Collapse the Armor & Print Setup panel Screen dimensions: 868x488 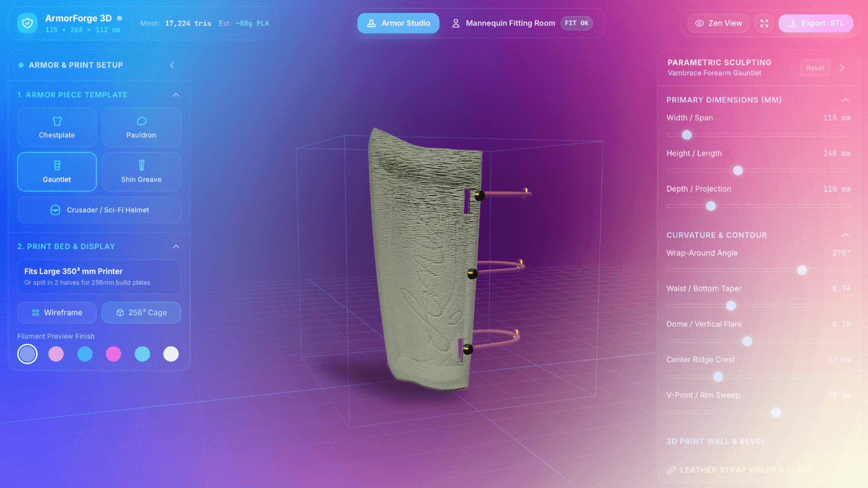(172, 65)
